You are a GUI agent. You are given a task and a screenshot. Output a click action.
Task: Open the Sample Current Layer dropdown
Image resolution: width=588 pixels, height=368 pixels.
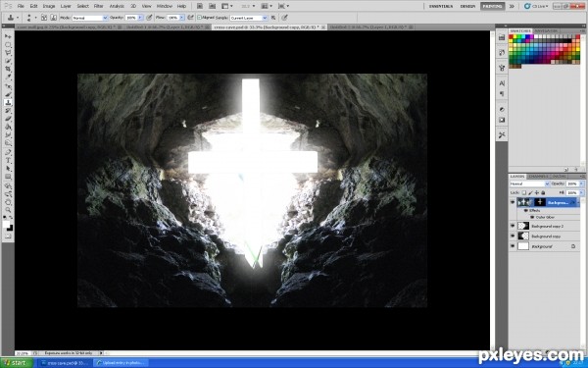[249, 18]
